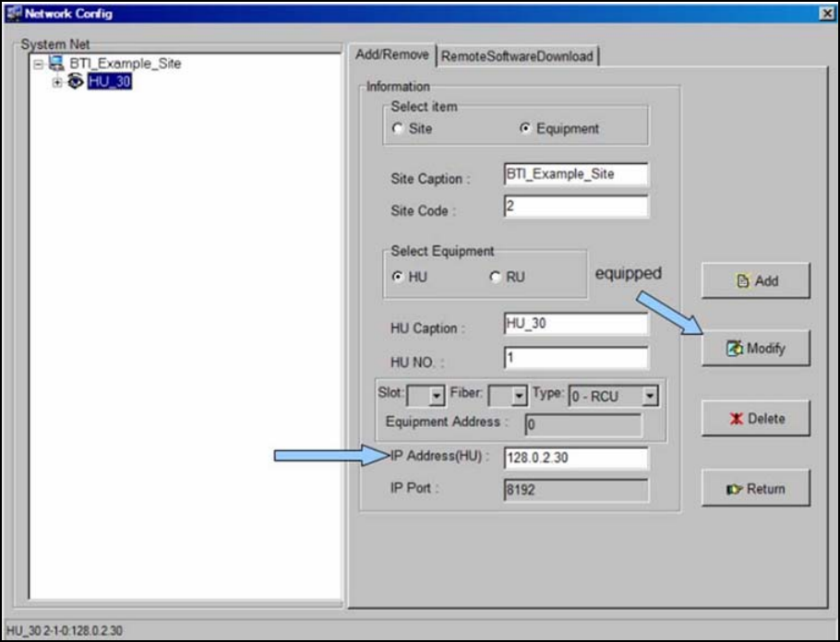This screenshot has height=642, width=840.
Task: Open the Slot dropdown
Action: 437,397
